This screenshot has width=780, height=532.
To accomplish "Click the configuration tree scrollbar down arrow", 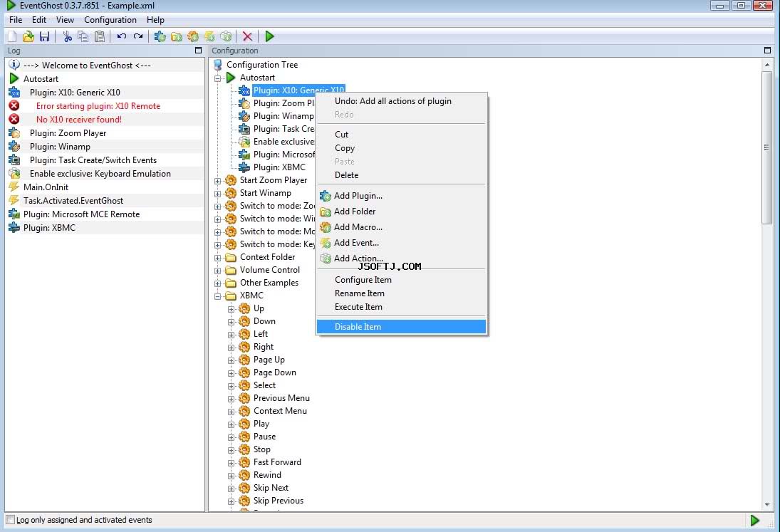I will click(x=766, y=505).
